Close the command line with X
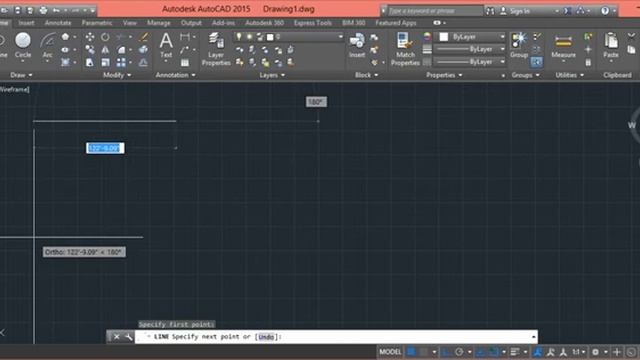 click(116, 337)
